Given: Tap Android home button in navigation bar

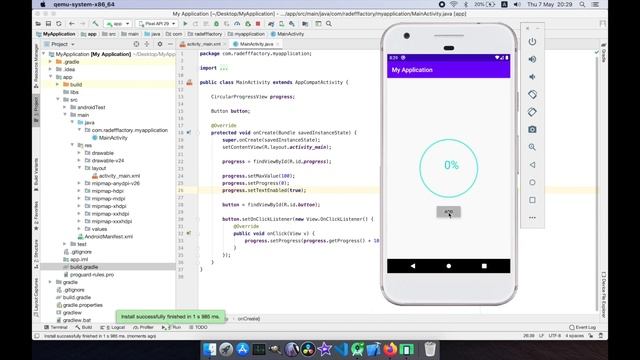Looking at the screenshot, I should coord(449,266).
